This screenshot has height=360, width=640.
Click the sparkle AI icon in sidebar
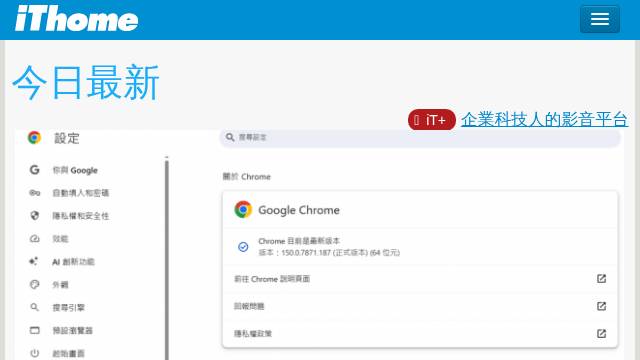[34, 261]
